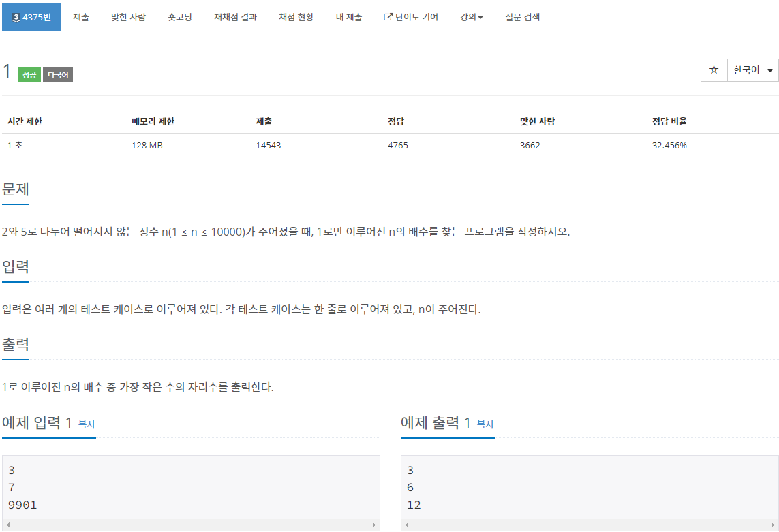This screenshot has height=532, width=779.
Task: Open the 숏코딩 tab
Action: (180, 18)
